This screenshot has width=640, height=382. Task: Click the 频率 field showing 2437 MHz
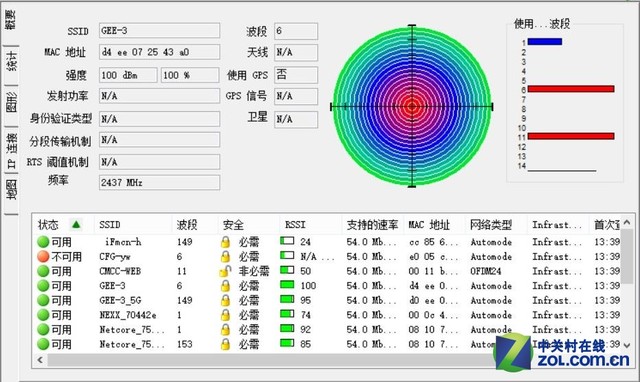point(159,182)
